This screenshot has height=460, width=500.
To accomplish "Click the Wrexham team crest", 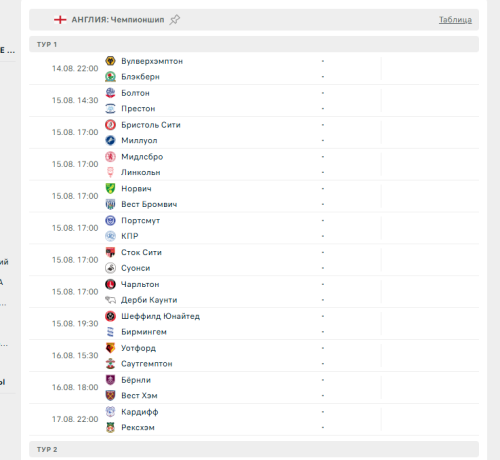I will click(110, 427).
